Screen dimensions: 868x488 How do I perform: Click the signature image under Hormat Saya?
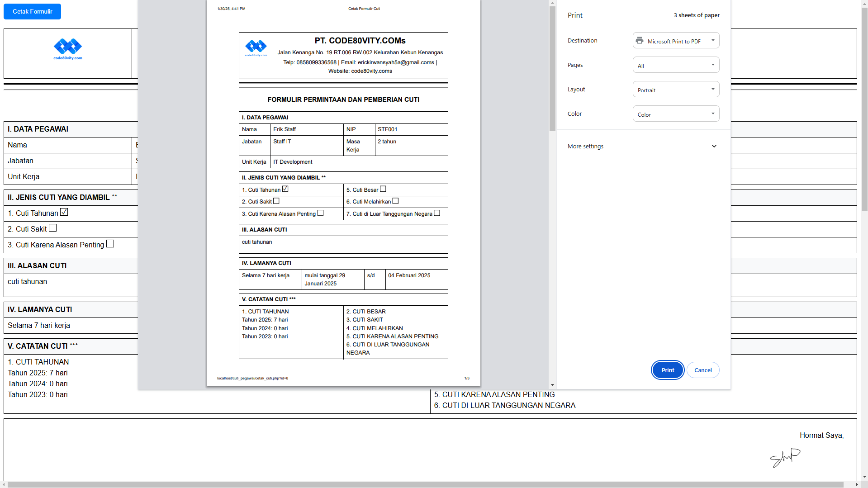point(785,458)
